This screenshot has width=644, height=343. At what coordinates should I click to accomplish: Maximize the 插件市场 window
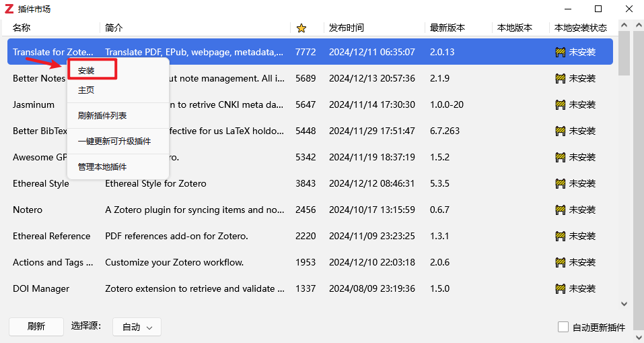[598, 9]
